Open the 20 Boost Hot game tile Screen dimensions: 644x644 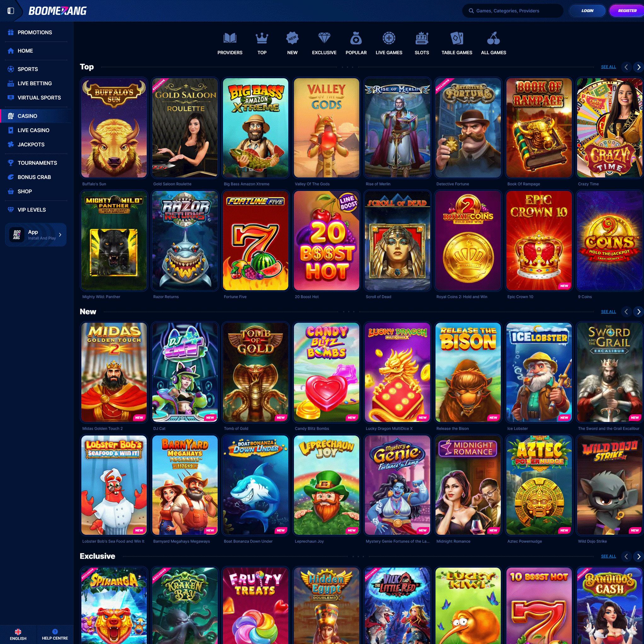click(x=326, y=240)
